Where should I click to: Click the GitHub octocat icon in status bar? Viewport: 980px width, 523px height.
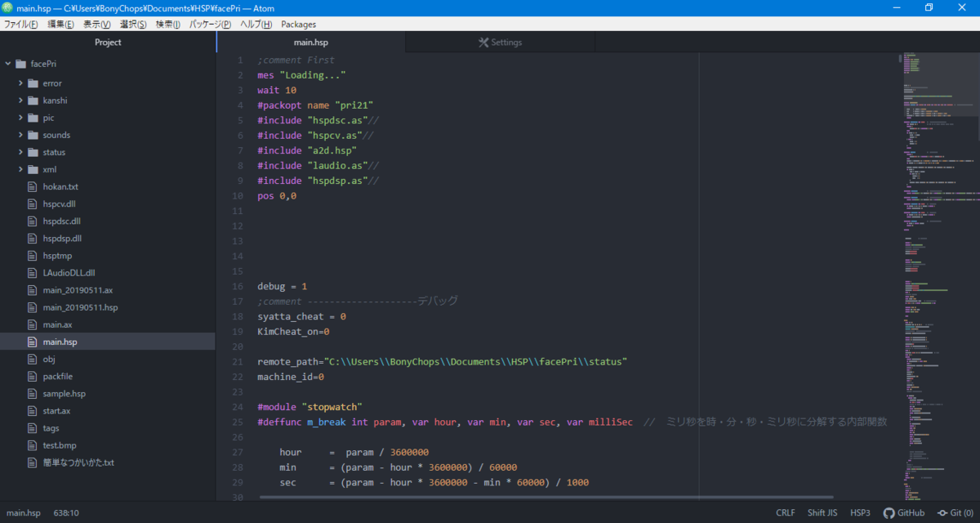889,513
